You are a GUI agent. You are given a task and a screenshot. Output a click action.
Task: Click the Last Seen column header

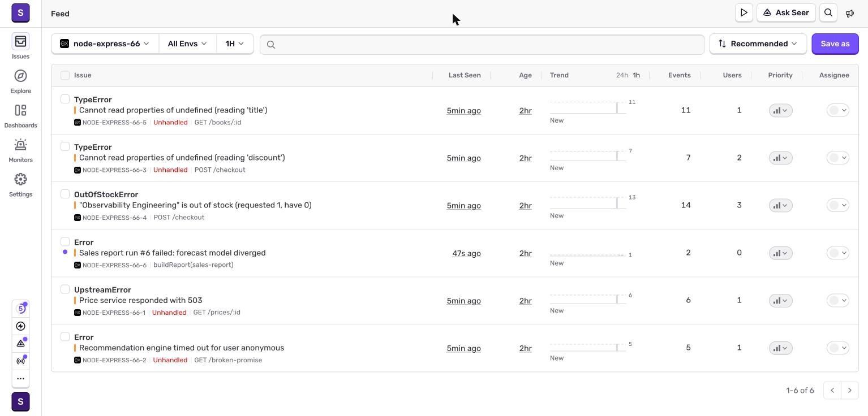465,75
